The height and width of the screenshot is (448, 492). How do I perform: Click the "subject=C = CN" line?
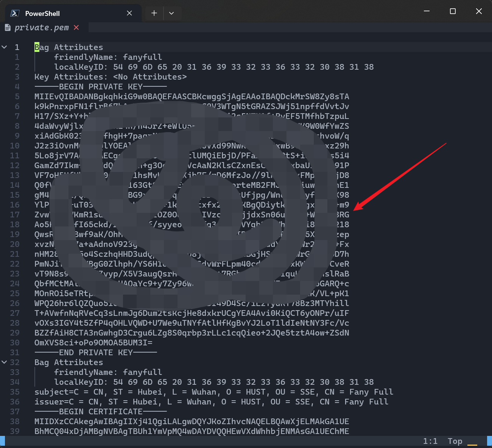click(x=214, y=392)
